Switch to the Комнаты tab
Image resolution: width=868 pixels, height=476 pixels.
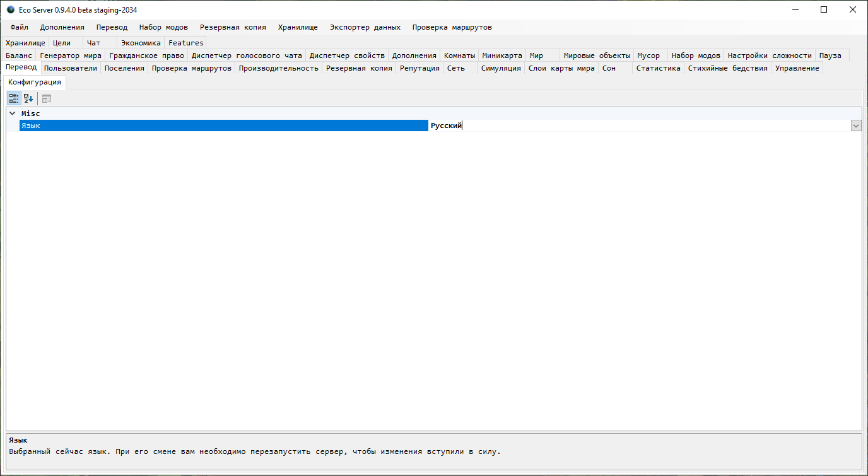[459, 55]
